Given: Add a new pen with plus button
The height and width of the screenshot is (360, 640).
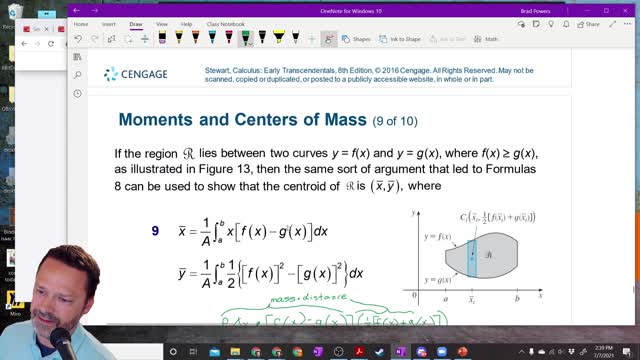Looking at the screenshot, I should (x=312, y=39).
